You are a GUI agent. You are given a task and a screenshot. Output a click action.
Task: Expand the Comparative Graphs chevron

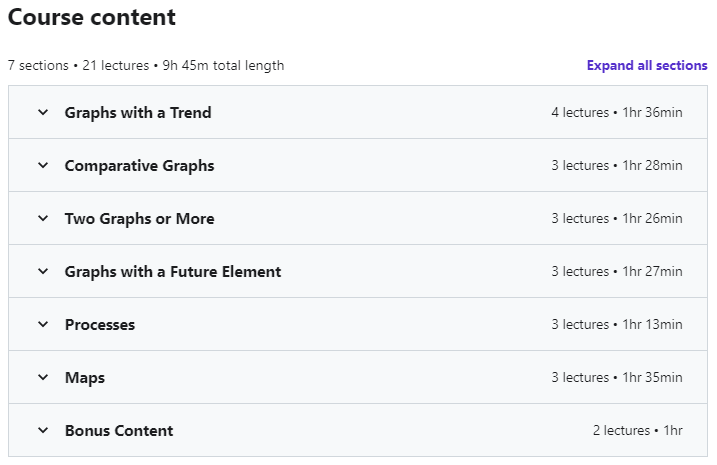click(x=43, y=166)
